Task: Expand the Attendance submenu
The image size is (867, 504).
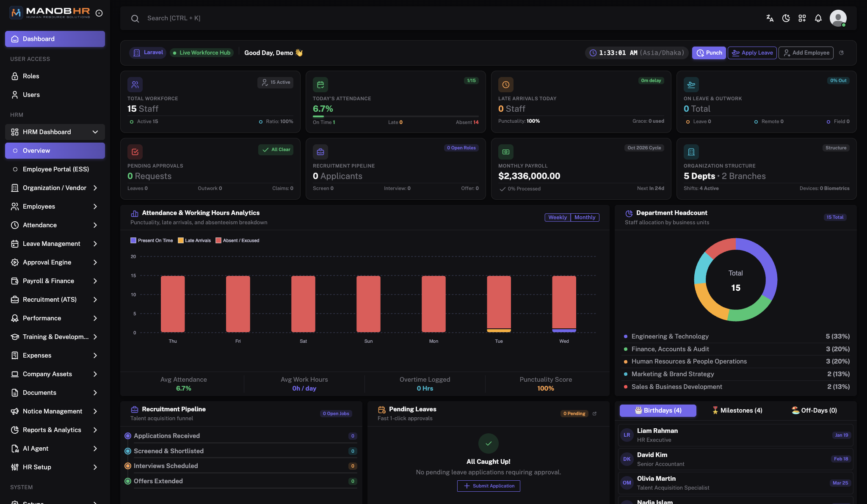Action: point(55,225)
